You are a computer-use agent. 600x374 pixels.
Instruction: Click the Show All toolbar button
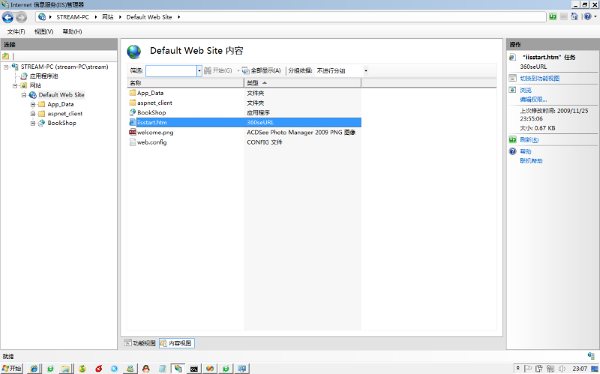tap(262, 70)
